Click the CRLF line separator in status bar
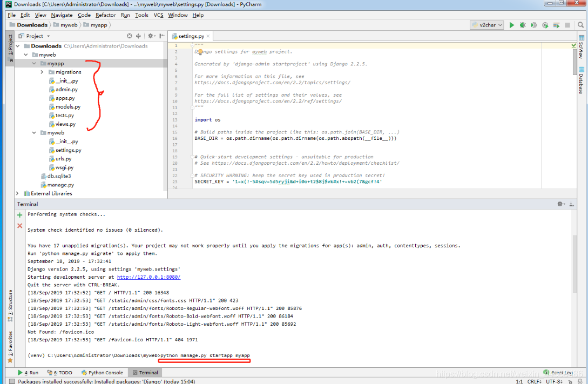Viewport: 588px width, 384px height. 534,381
